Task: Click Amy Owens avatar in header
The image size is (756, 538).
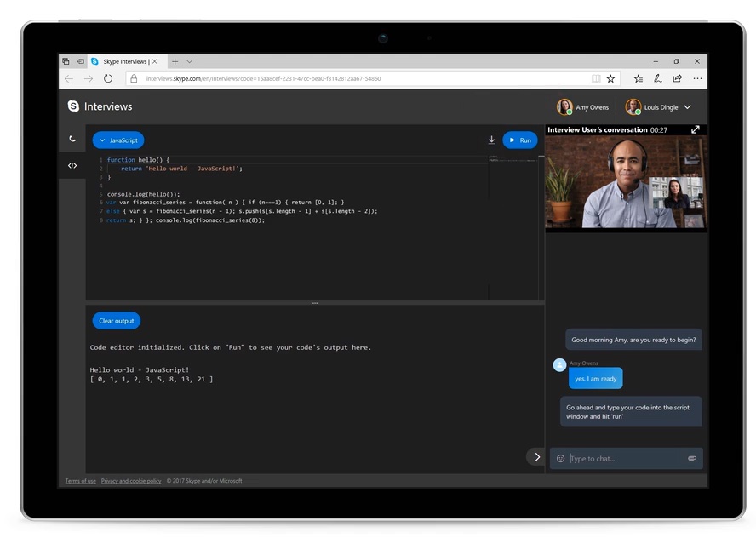Action: pos(564,106)
